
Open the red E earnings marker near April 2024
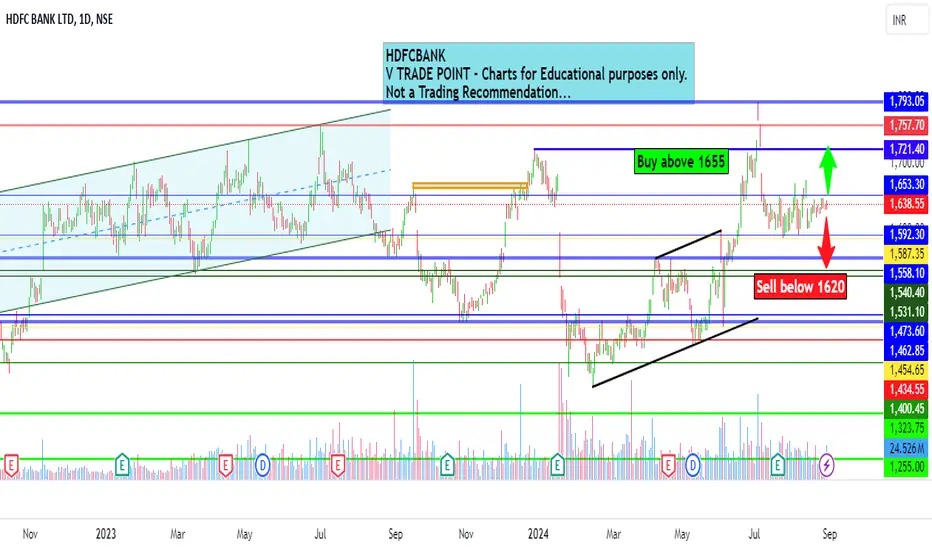pos(668,466)
